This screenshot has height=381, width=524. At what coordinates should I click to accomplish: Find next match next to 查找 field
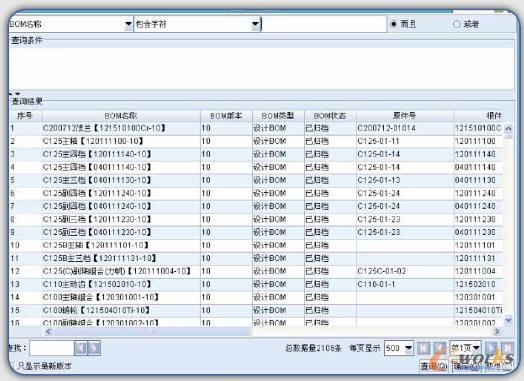point(94,348)
